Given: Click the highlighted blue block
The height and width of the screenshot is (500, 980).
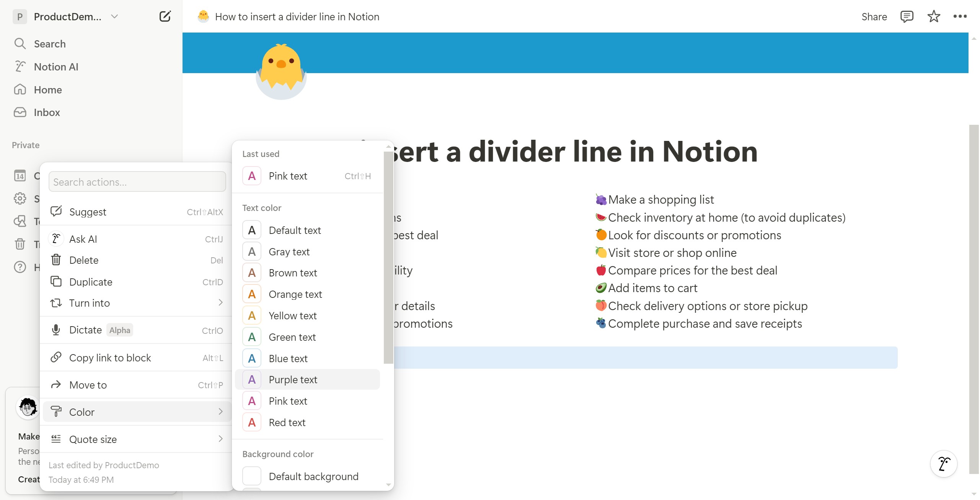Looking at the screenshot, I should pos(645,358).
